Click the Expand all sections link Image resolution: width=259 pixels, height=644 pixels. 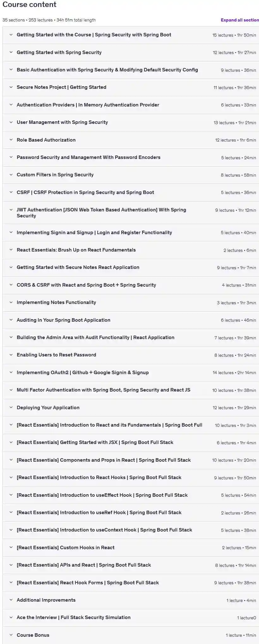240,20
